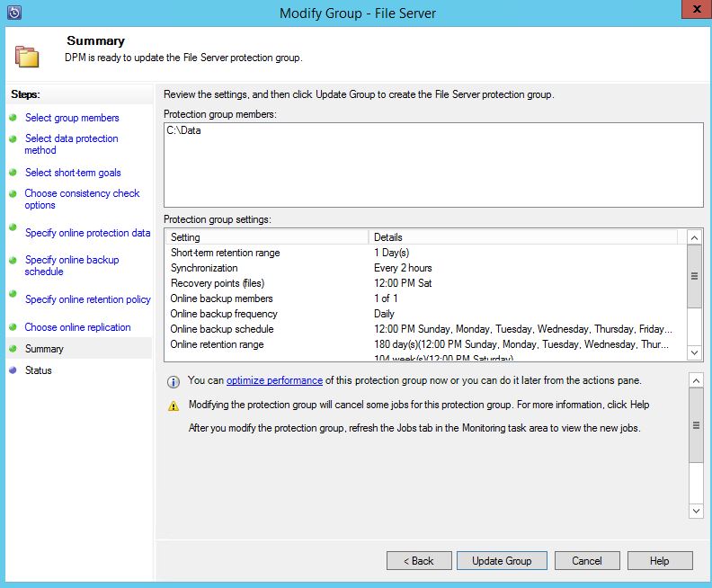Click green bullet beside Select group members
Screen dimensions: 712x588
point(13,117)
